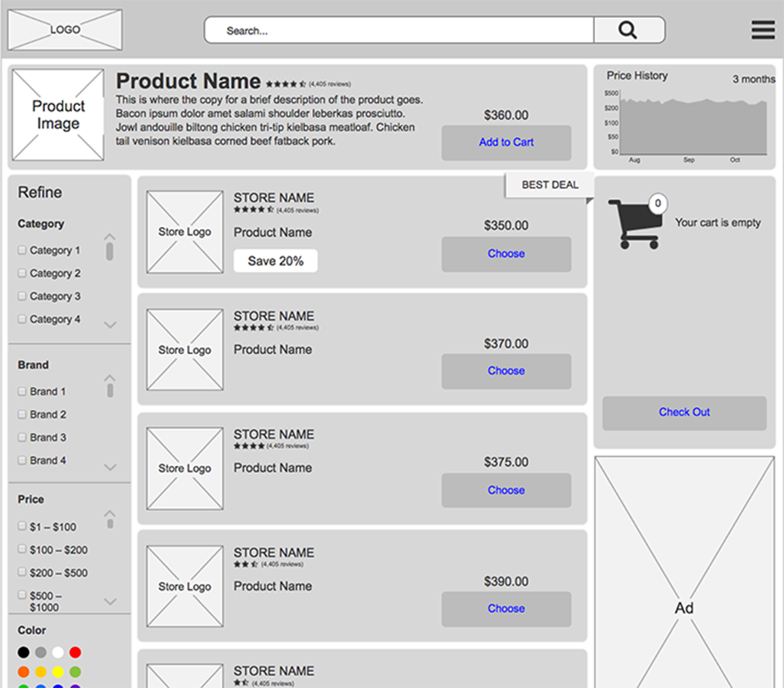784x688 pixels.
Task: Click the Product Image placeholder
Action: click(58, 115)
